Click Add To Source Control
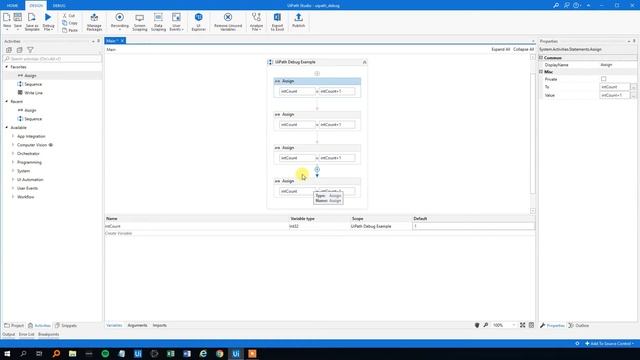Image resolution: width=640 pixels, height=360 pixels. click(x=609, y=344)
